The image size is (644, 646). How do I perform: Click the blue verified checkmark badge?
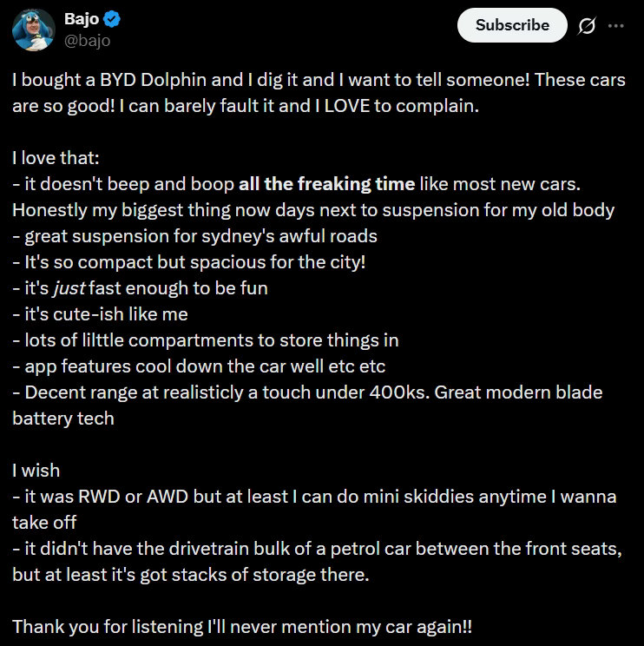tap(114, 19)
